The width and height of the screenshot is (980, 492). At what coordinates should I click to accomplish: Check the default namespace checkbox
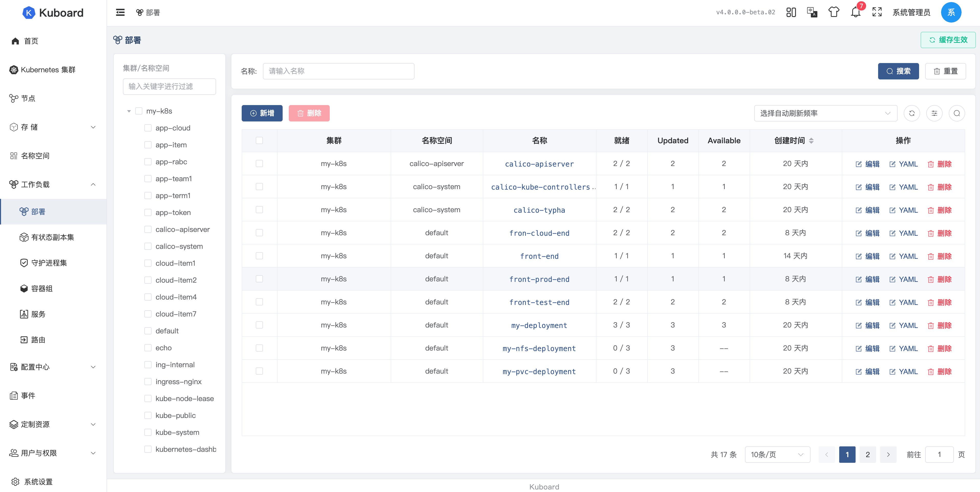click(148, 331)
